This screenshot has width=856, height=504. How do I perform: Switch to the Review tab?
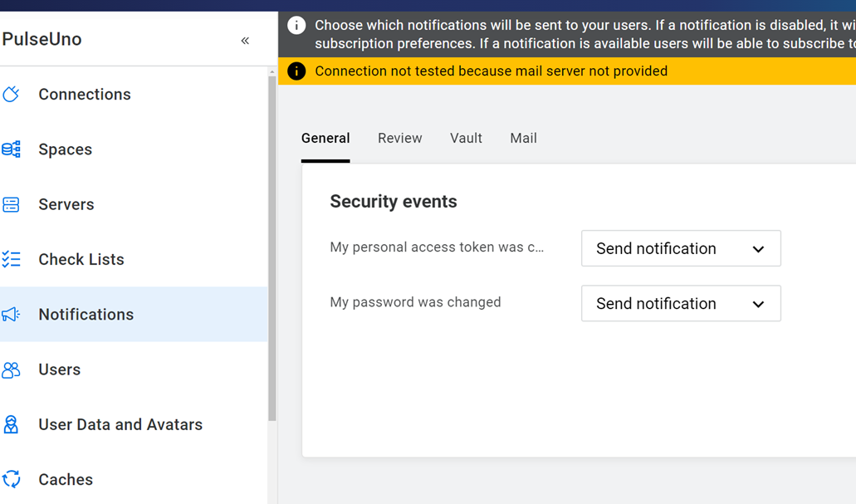click(399, 139)
